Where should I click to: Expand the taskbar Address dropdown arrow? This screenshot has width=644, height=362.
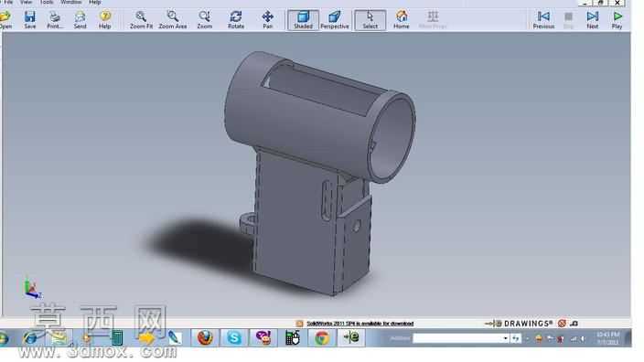[506, 338]
